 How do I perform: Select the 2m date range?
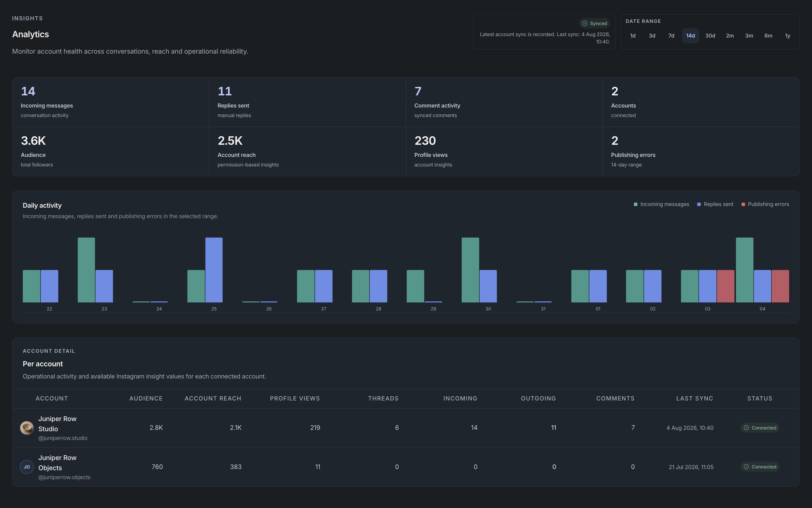point(730,36)
